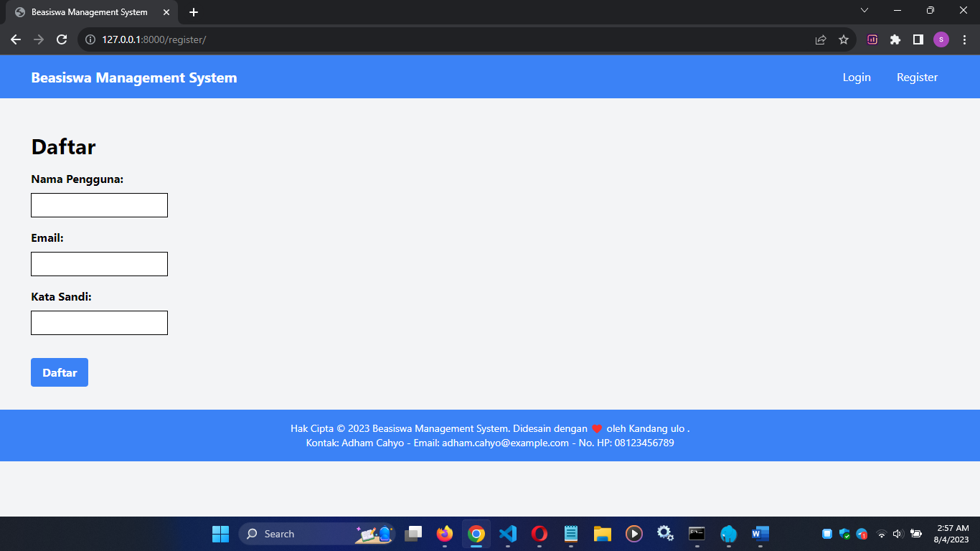Click inside the Email input field
This screenshot has height=551, width=980.
click(99, 264)
